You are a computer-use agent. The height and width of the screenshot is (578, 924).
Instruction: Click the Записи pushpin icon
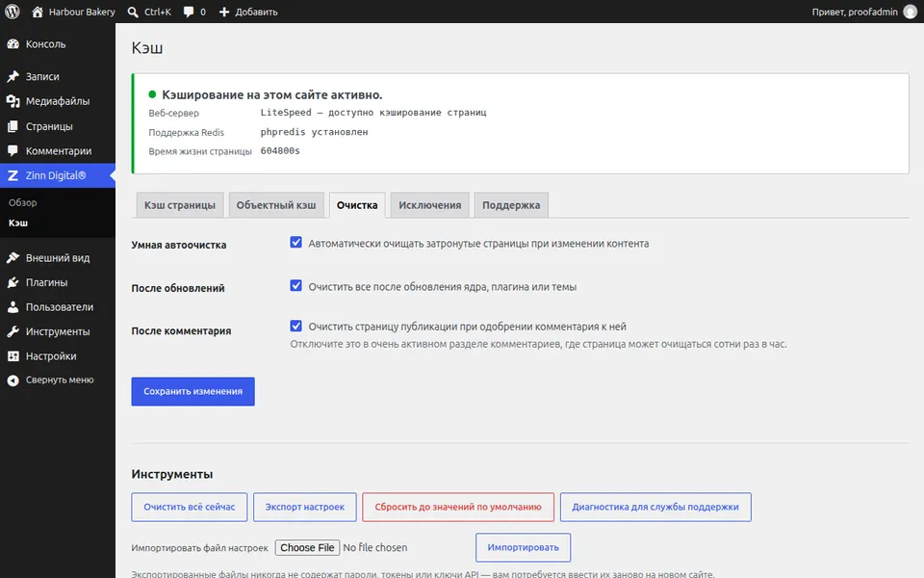coord(13,77)
